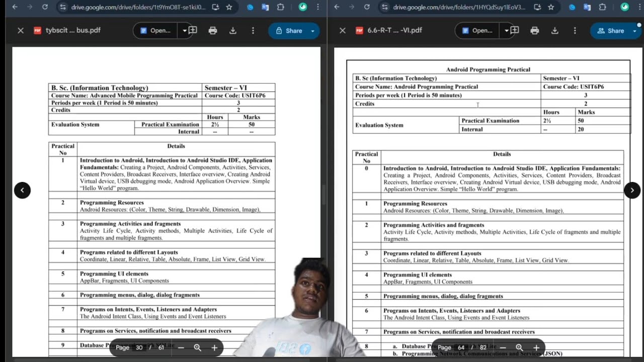Download the tybscit bus.pdf file
Viewport: 644px width, 362px height.
pyautogui.click(x=233, y=30)
